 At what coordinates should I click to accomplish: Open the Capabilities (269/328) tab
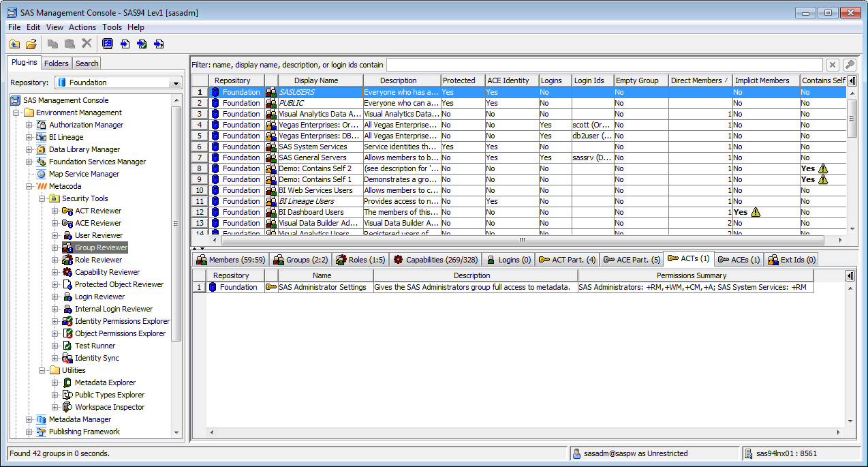(x=435, y=259)
